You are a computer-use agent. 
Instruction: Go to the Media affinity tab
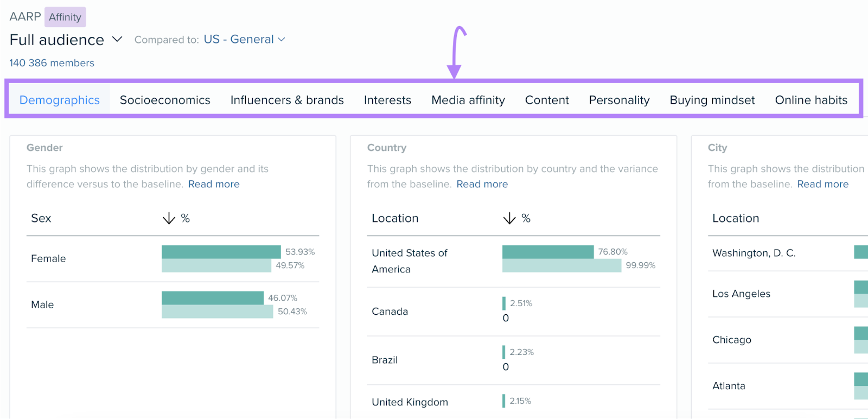(468, 100)
